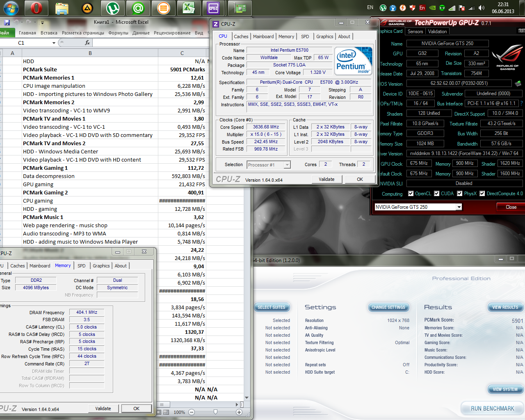The width and height of the screenshot is (525, 420).
Task: Switch to the GPU-Z graphics card taskbar button
Action: click(x=240, y=8)
